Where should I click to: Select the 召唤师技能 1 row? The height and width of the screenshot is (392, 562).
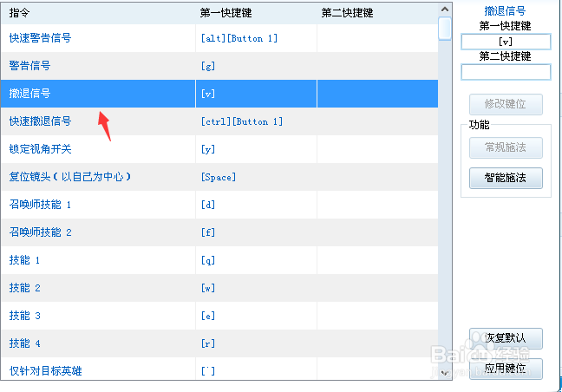click(x=219, y=205)
